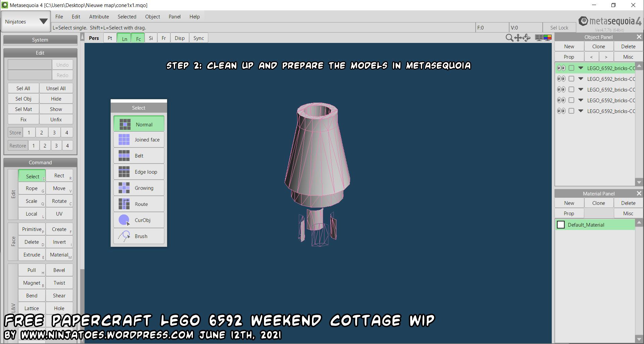
Task: Select the Route selection mode
Action: point(139,204)
